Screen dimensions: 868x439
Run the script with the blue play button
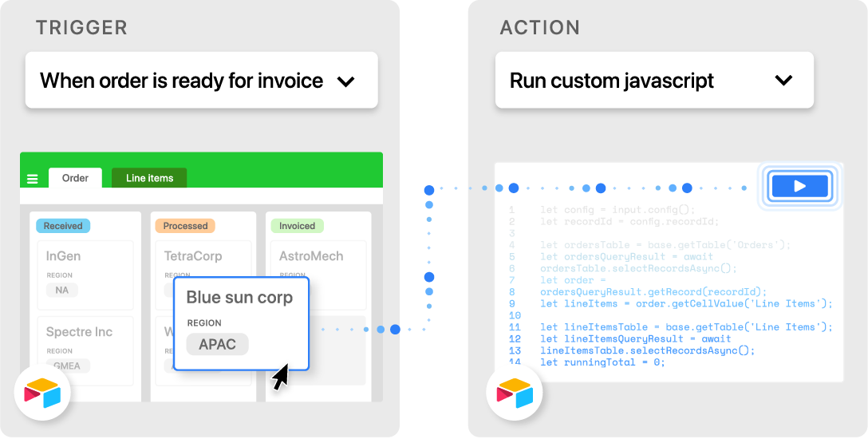click(x=800, y=186)
